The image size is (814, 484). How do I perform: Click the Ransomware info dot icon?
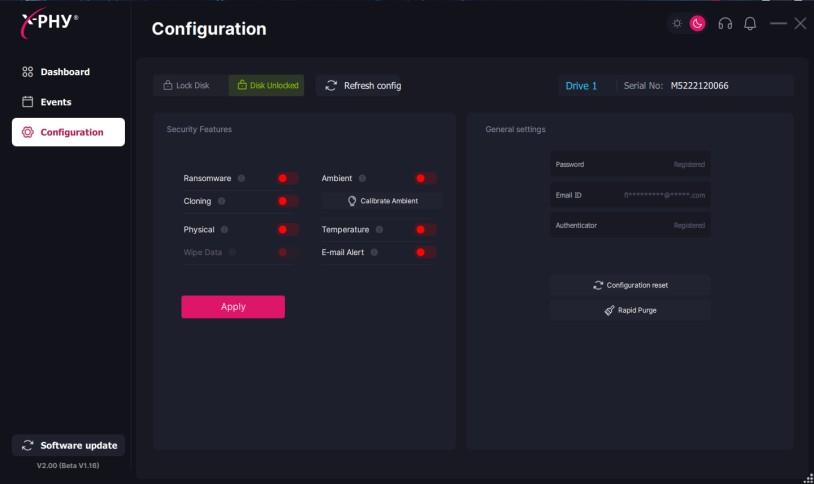(x=241, y=178)
